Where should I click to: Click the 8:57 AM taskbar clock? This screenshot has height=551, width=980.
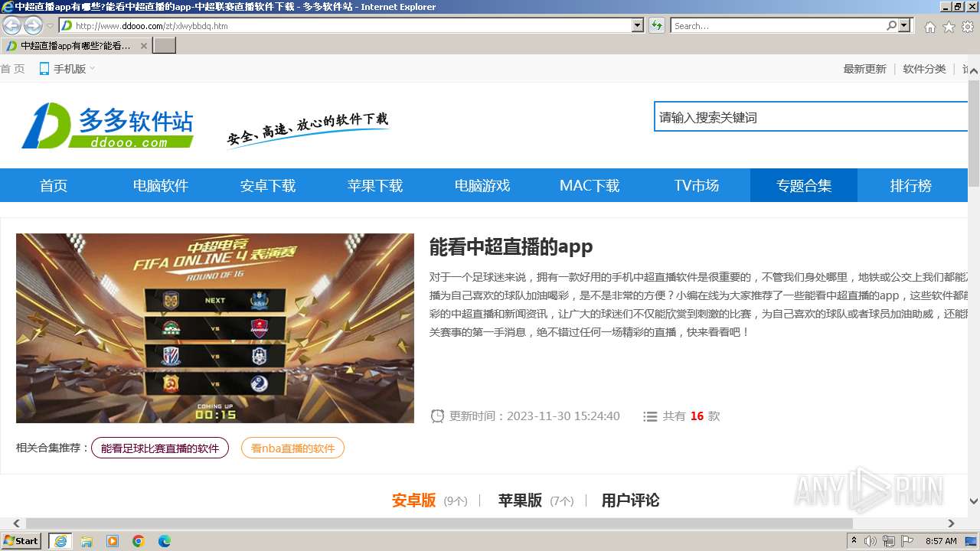(941, 541)
